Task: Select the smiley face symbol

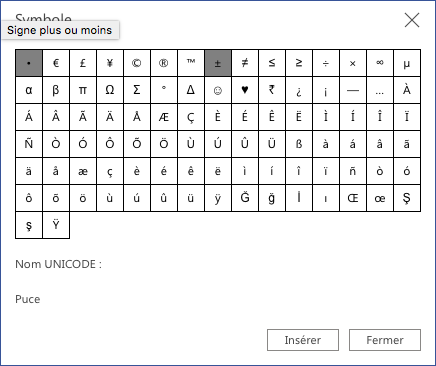Action: pos(218,90)
